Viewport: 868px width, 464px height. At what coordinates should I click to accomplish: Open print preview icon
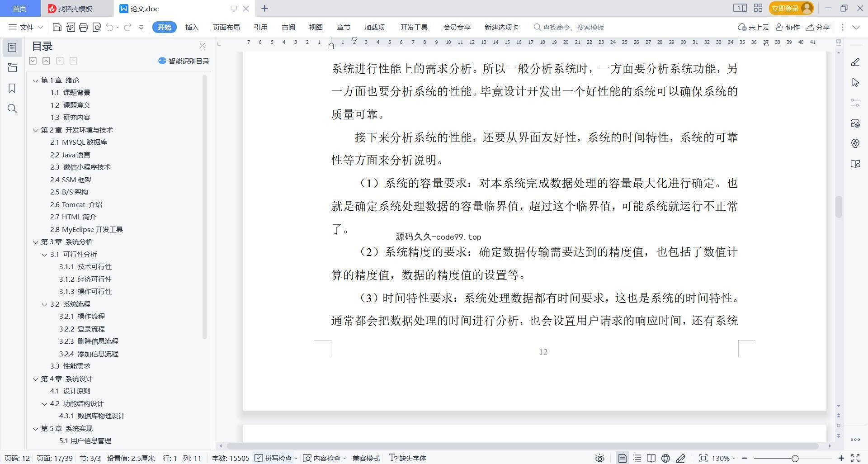tap(96, 28)
